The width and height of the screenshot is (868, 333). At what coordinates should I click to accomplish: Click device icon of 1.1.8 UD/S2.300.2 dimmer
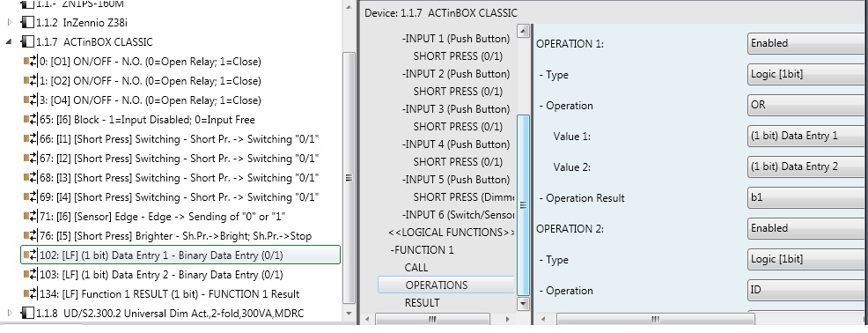26,314
